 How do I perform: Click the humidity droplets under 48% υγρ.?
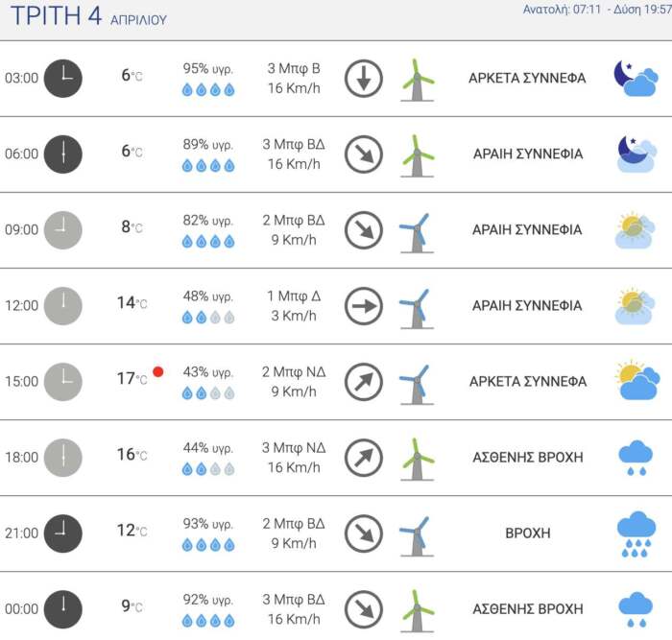[208, 317]
